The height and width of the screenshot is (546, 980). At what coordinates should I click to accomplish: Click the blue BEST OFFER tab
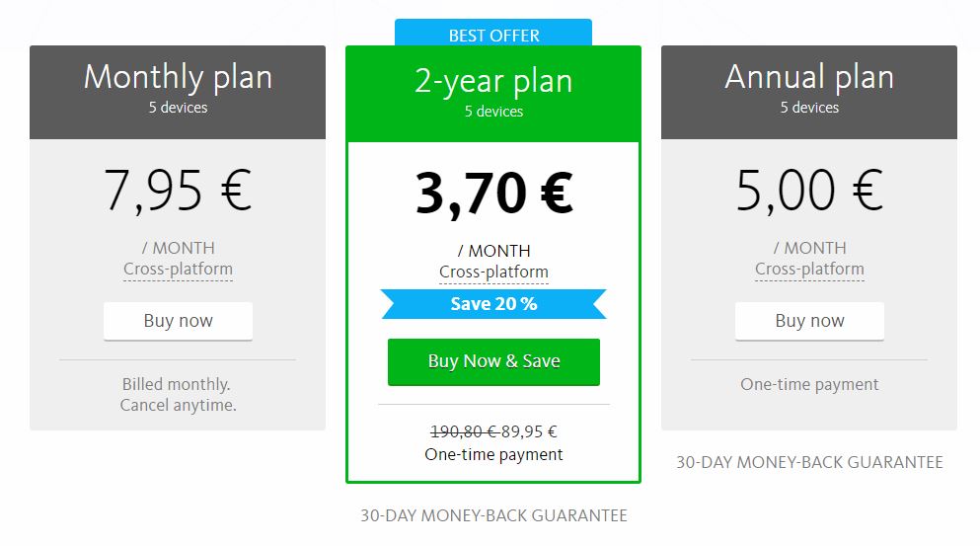(493, 33)
